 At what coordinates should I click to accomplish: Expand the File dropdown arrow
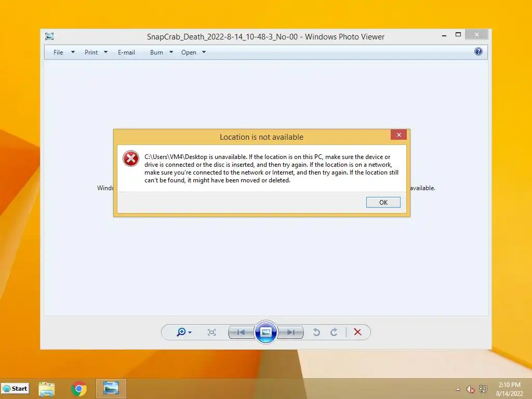point(73,52)
